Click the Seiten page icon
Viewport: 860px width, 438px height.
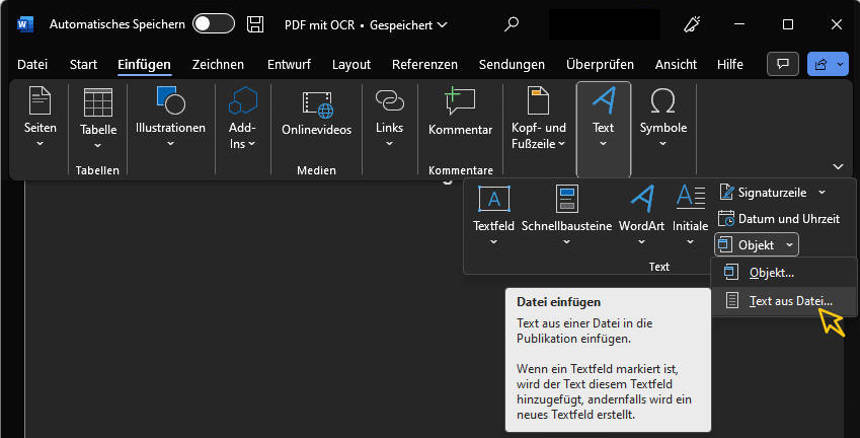click(x=40, y=101)
